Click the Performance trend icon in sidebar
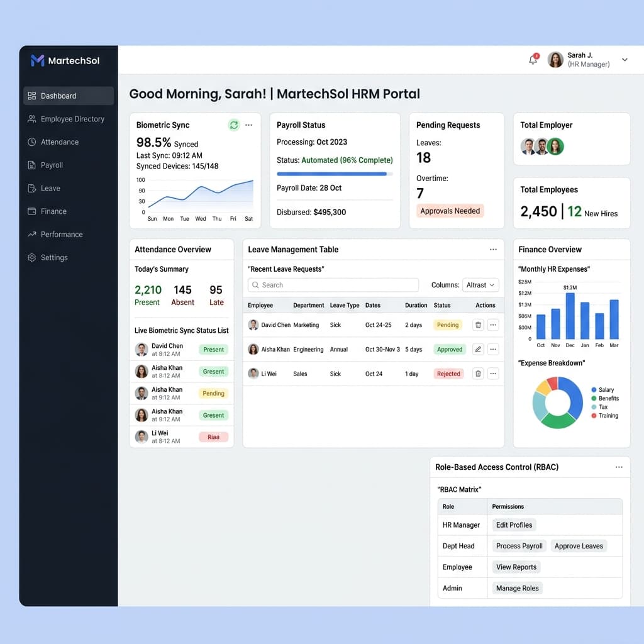Screen dimensions: 644x644 coord(31,234)
